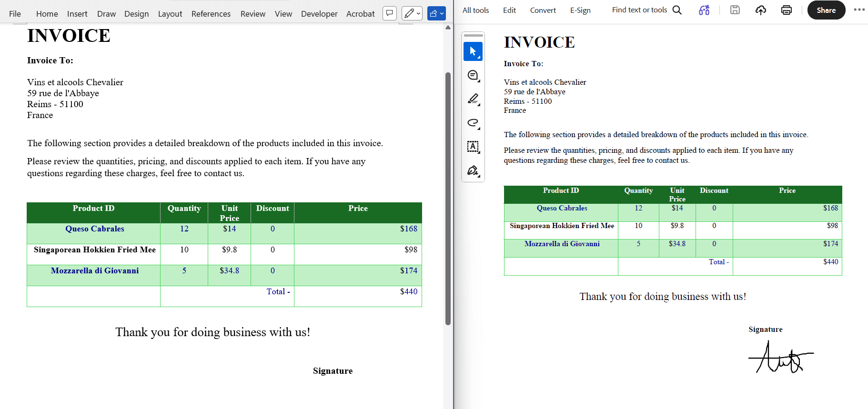This screenshot has height=409, width=868.
Task: Open Word comments speech bubble button
Action: pyautogui.click(x=390, y=13)
